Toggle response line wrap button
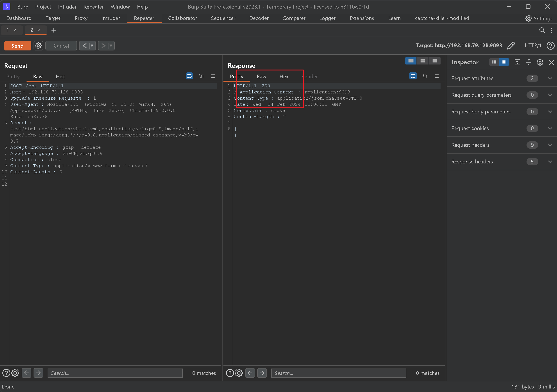Screen dimensions: 557x392 coord(413,76)
